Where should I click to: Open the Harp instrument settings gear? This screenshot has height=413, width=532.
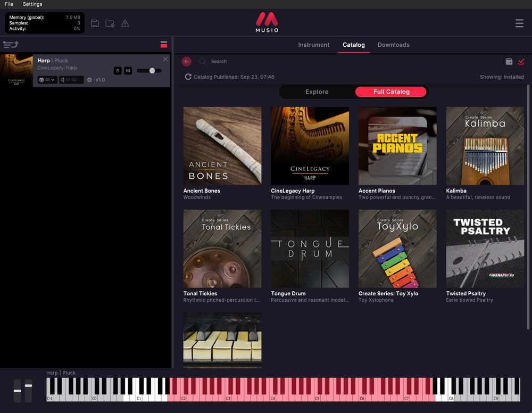pyautogui.click(x=89, y=80)
